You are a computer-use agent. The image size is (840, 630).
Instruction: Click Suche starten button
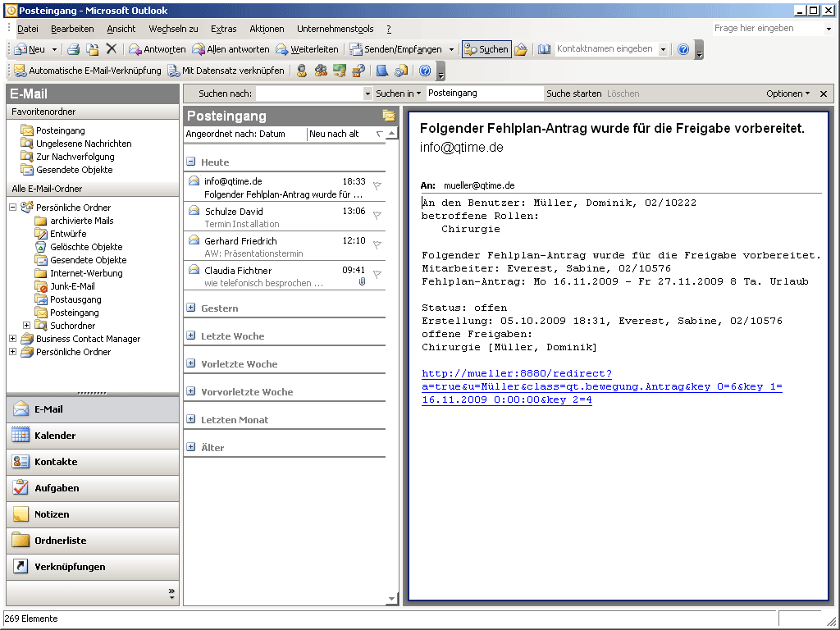tap(573, 94)
